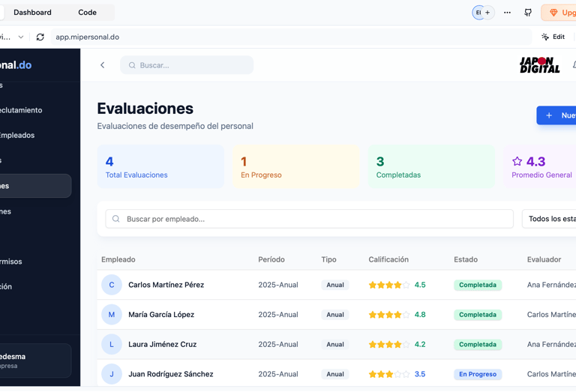Screen dimensions: 576x392
Task: Click the Anual tag in María García row
Action: coord(335,315)
